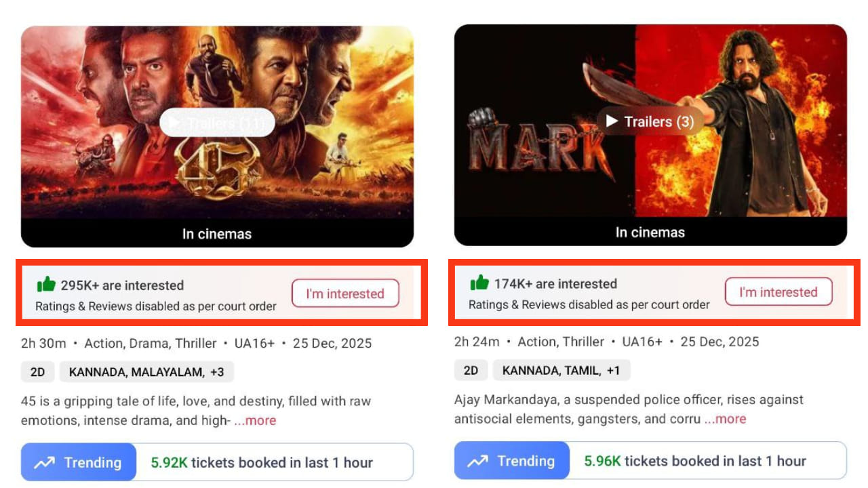Expand the 45 movie description with more
Viewport: 868px width, 488px height.
coord(255,421)
